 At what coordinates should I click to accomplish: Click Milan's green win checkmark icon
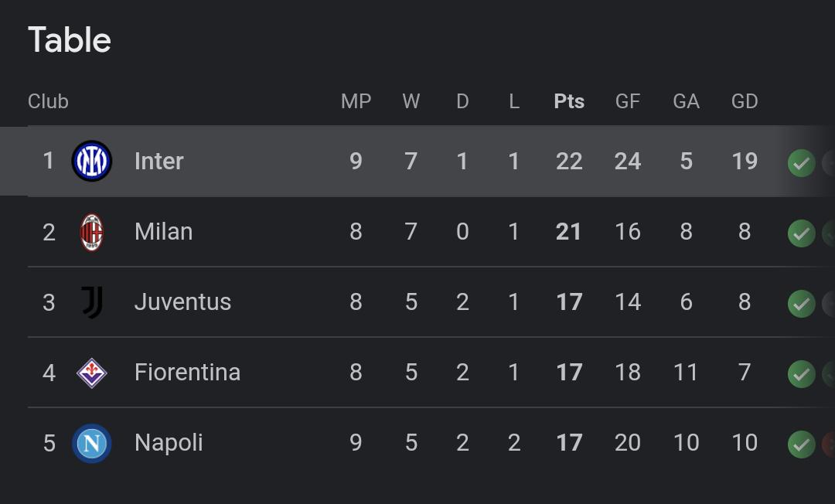pos(802,233)
